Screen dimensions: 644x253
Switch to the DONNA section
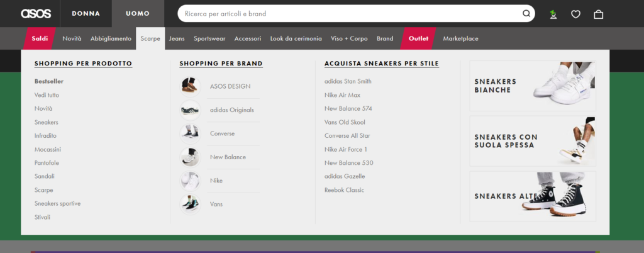(86, 14)
